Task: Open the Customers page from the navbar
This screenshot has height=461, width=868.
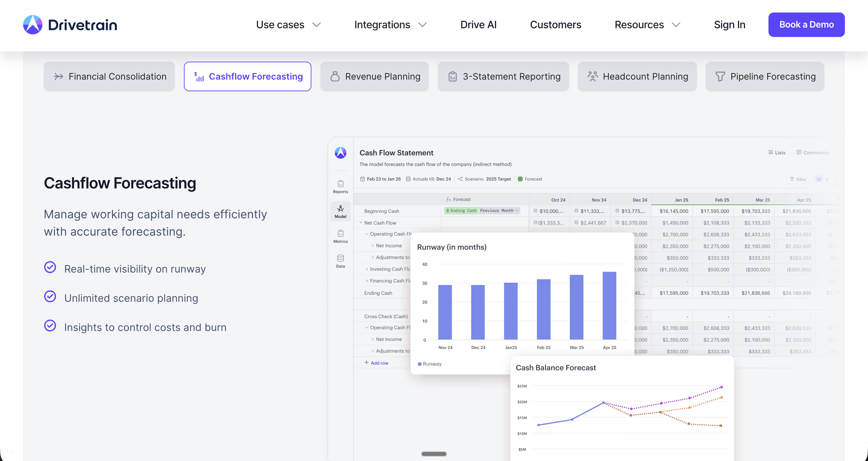Action: 555,24
